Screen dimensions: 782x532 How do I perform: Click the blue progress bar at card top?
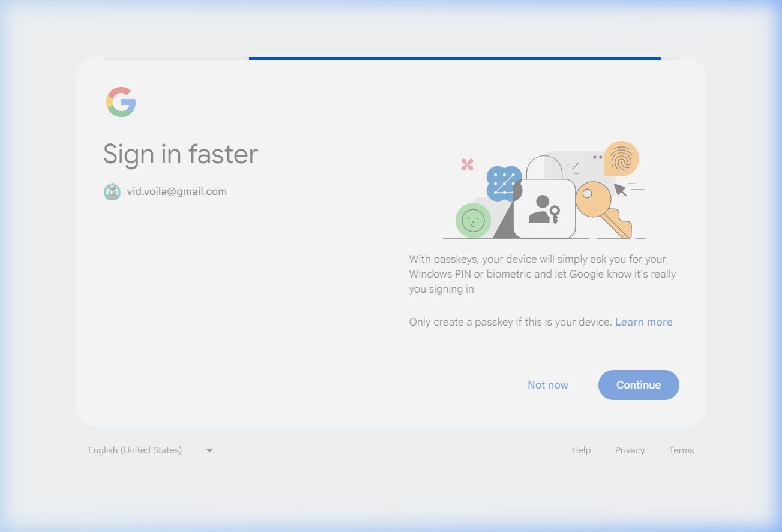[454, 58]
